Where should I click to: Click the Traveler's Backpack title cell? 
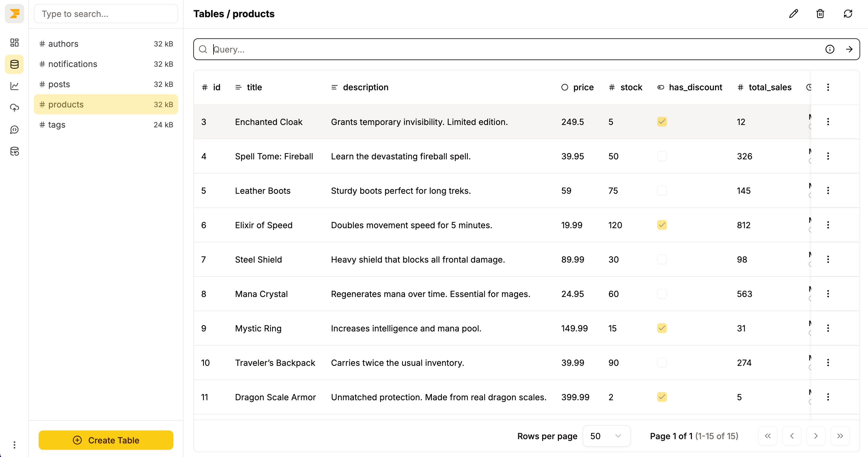click(x=275, y=363)
